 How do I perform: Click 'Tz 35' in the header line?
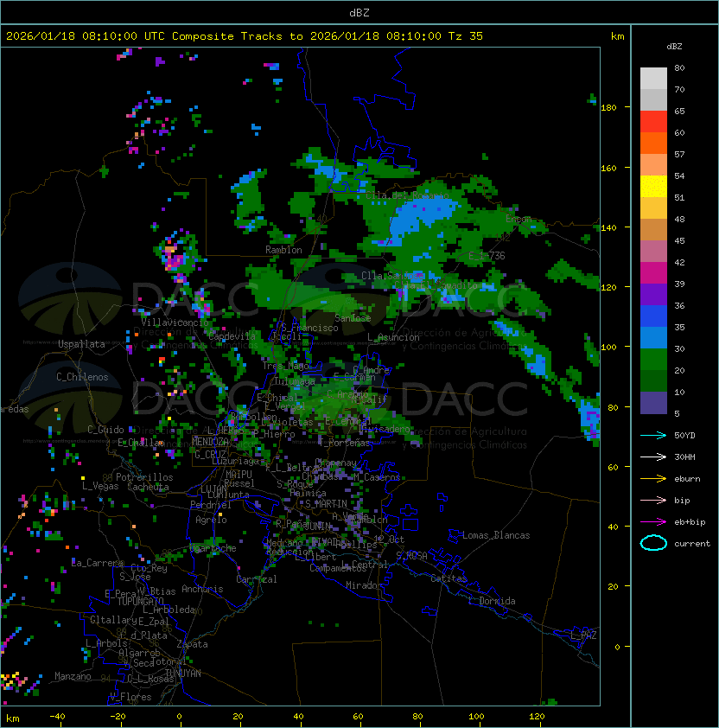(x=466, y=36)
